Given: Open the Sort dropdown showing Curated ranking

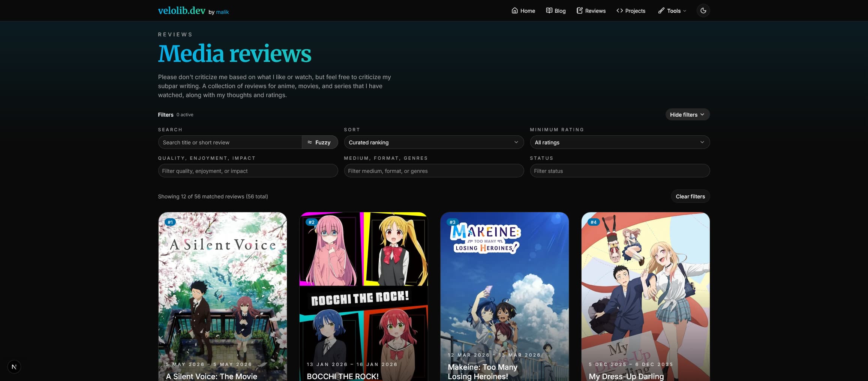Looking at the screenshot, I should (x=434, y=142).
